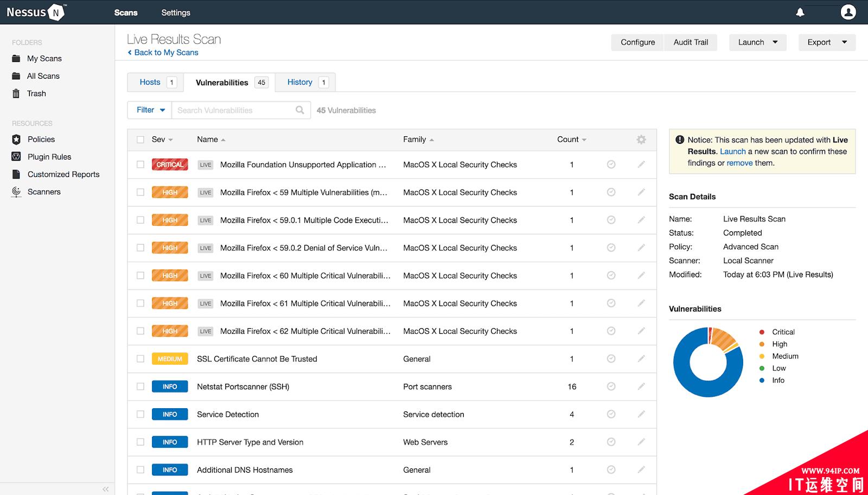868x495 pixels.
Task: Click the Info legend color dot
Action: 762,380
